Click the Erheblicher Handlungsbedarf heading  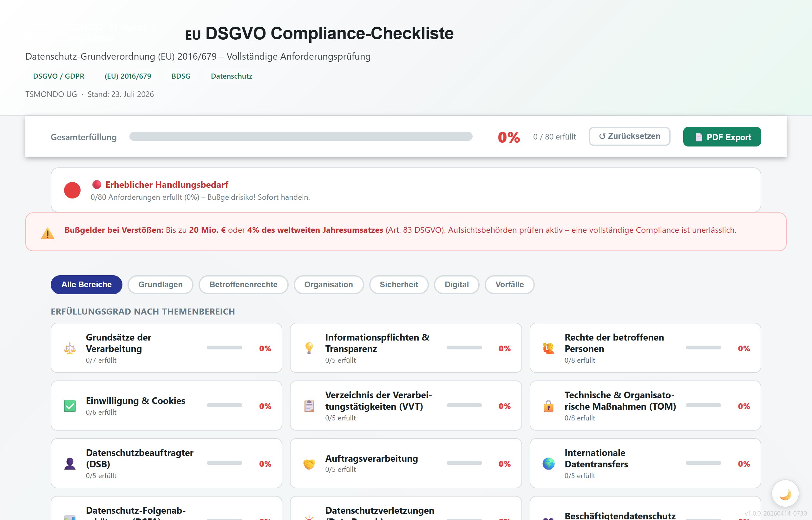(167, 185)
